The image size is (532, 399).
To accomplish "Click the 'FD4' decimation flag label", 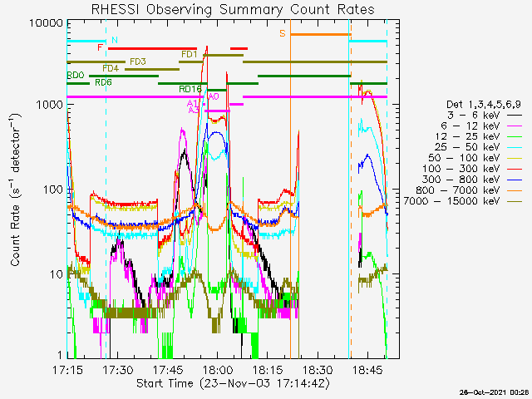I will (111, 68).
